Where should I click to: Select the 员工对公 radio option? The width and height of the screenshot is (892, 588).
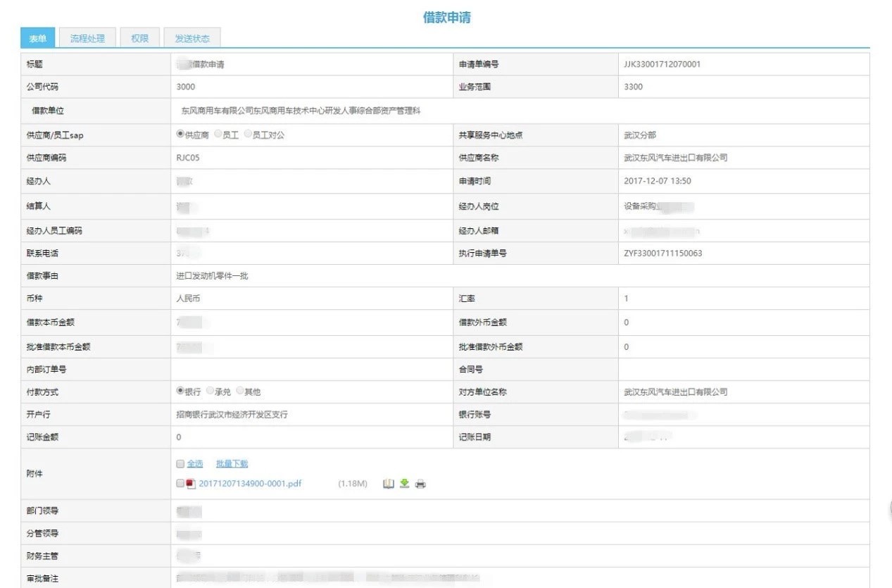point(248,134)
